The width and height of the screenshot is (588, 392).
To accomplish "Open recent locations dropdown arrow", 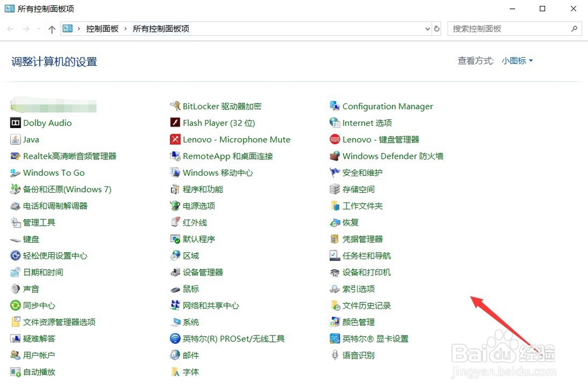I will 39,29.
